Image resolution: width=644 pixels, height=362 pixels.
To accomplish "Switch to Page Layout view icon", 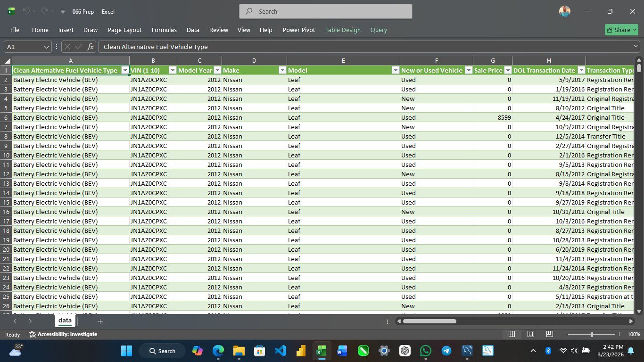I will [530, 334].
